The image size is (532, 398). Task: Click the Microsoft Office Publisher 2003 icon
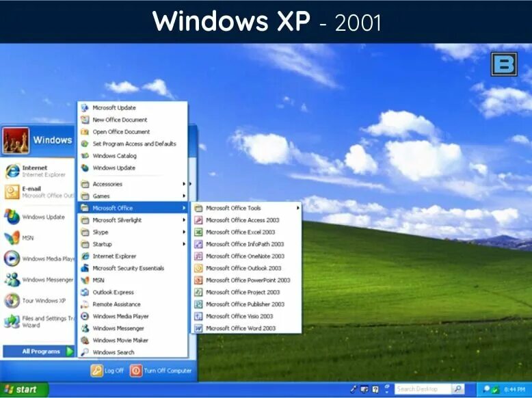(x=198, y=304)
